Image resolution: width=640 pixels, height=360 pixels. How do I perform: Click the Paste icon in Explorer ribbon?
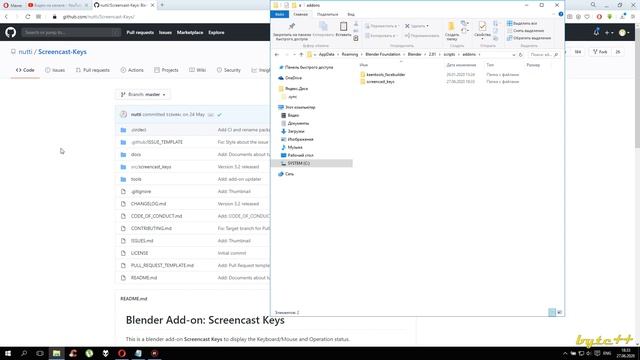(x=343, y=27)
